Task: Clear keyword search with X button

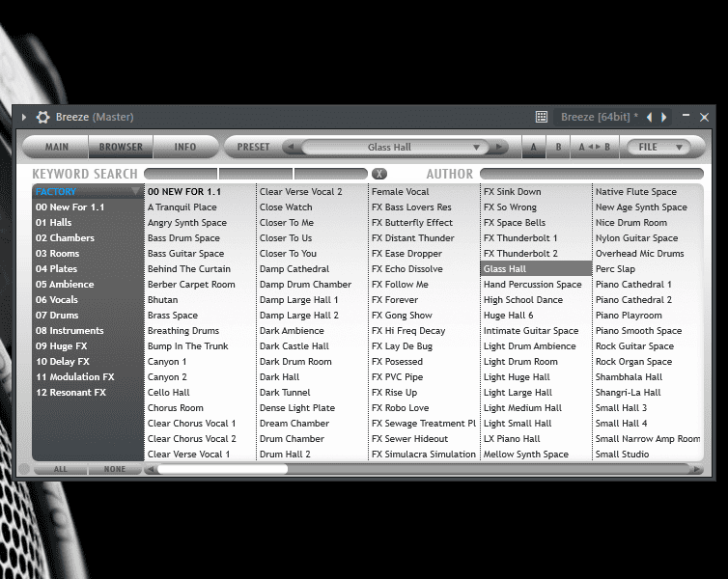Action: point(379,174)
